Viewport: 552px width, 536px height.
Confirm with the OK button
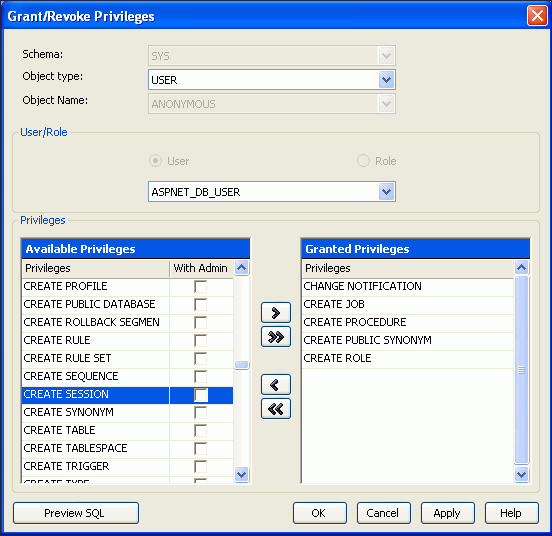320,513
